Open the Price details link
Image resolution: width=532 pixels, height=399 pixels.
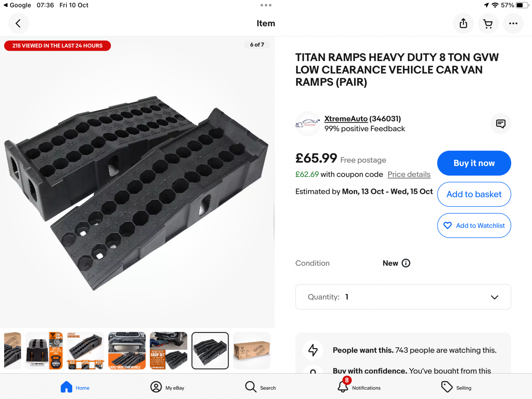pos(409,174)
